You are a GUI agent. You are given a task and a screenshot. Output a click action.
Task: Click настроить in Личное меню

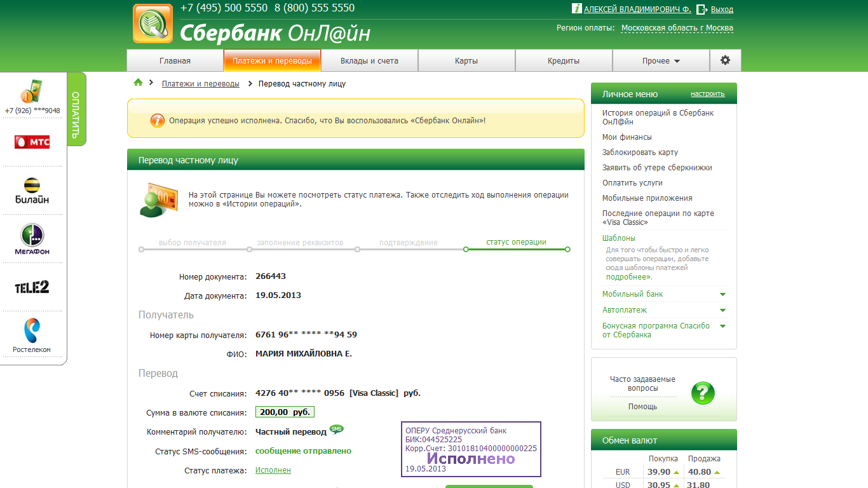(708, 94)
